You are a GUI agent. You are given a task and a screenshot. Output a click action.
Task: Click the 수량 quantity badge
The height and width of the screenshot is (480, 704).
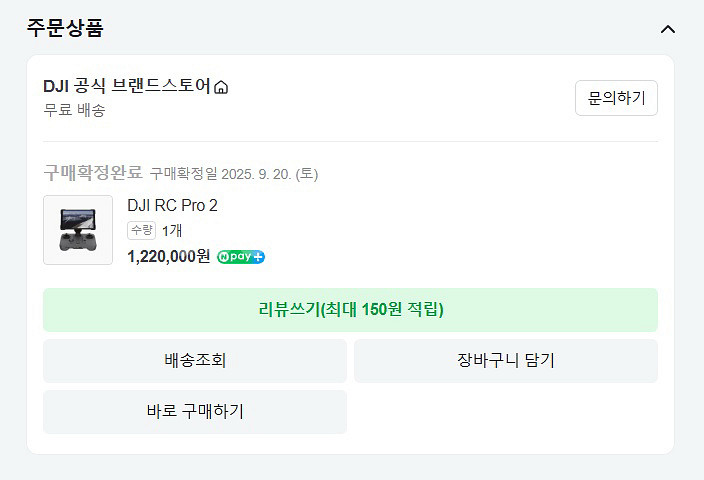(142, 230)
